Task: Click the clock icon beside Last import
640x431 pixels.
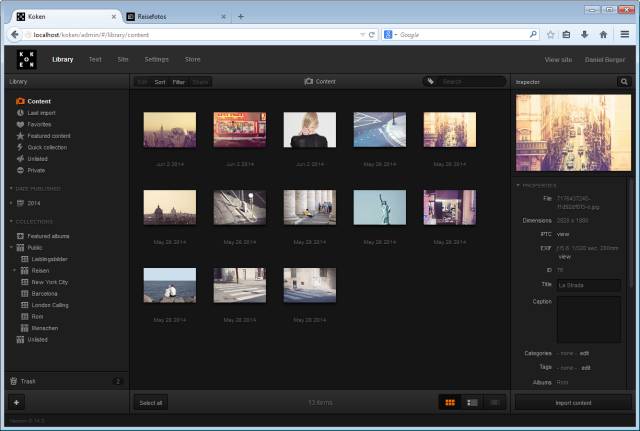Action: pos(20,113)
